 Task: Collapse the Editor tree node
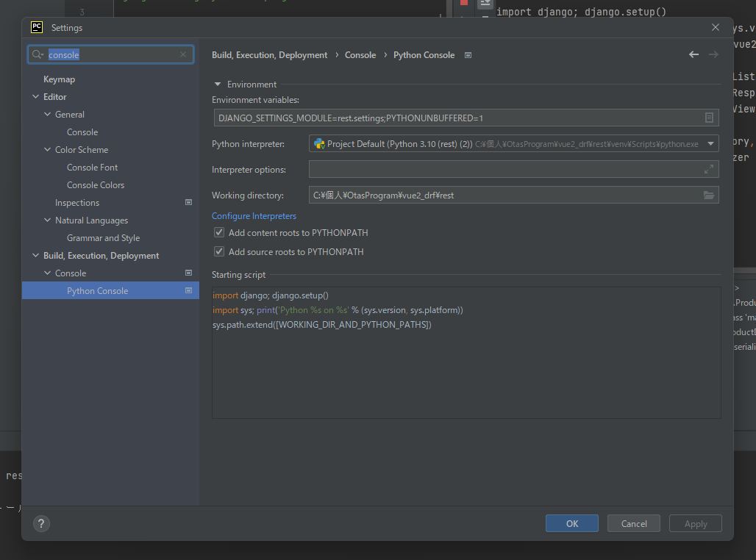[x=36, y=97]
